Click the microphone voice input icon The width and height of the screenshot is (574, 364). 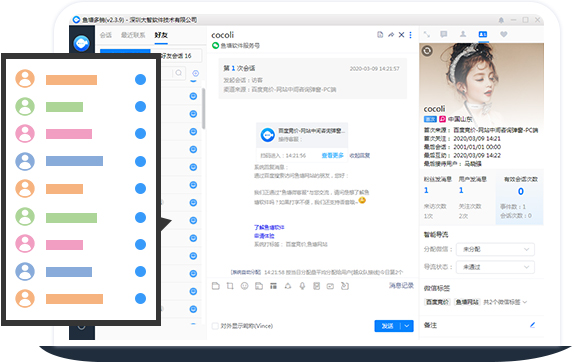point(302,286)
